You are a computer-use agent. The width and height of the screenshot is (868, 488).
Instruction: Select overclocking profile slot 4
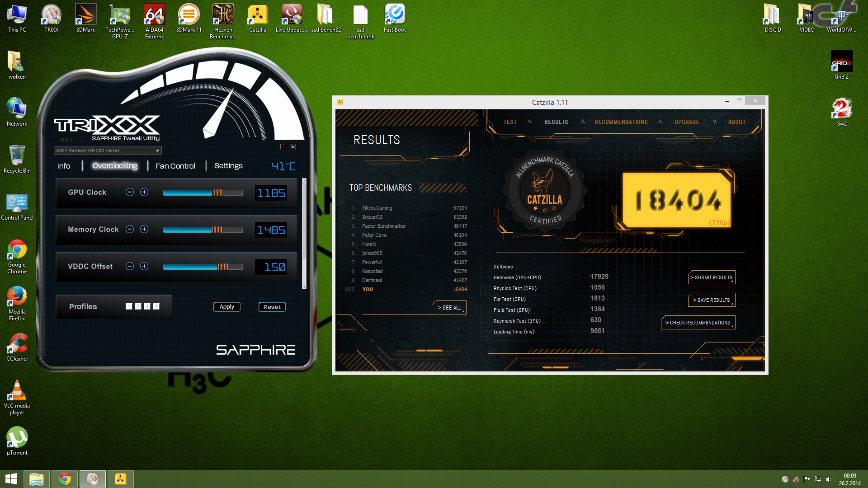tap(156, 306)
